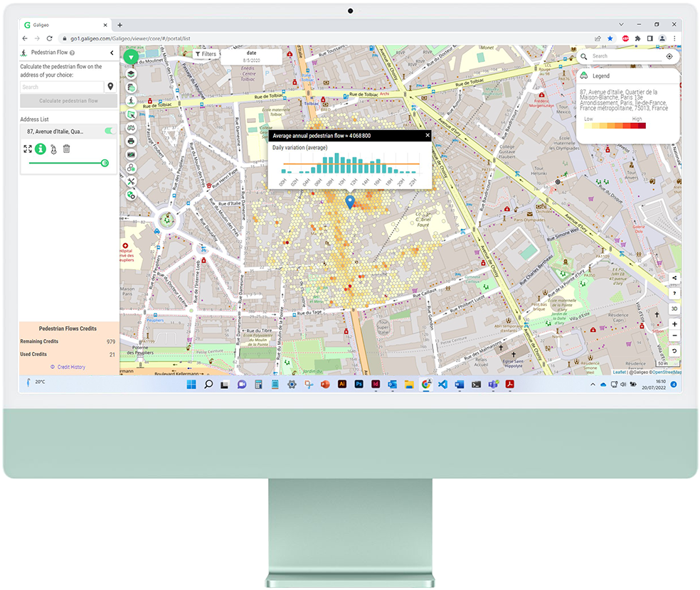Activate the area selection tool with cursor
This screenshot has height=590, width=700.
pos(131,114)
